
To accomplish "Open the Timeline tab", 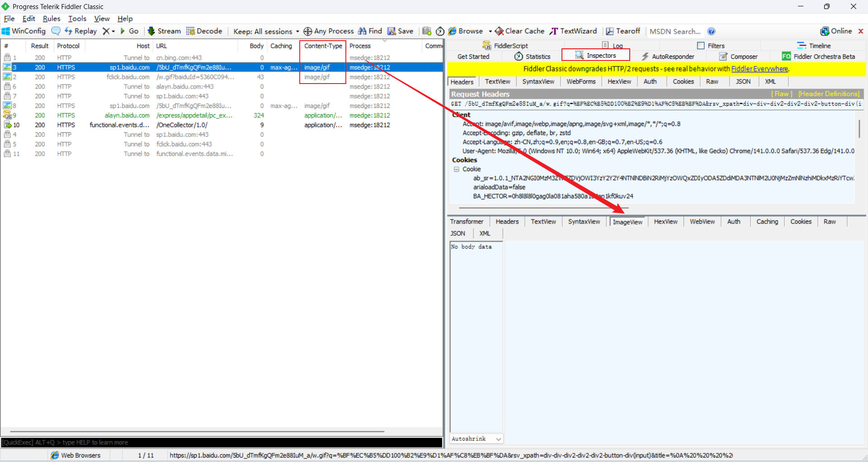I will (814, 46).
